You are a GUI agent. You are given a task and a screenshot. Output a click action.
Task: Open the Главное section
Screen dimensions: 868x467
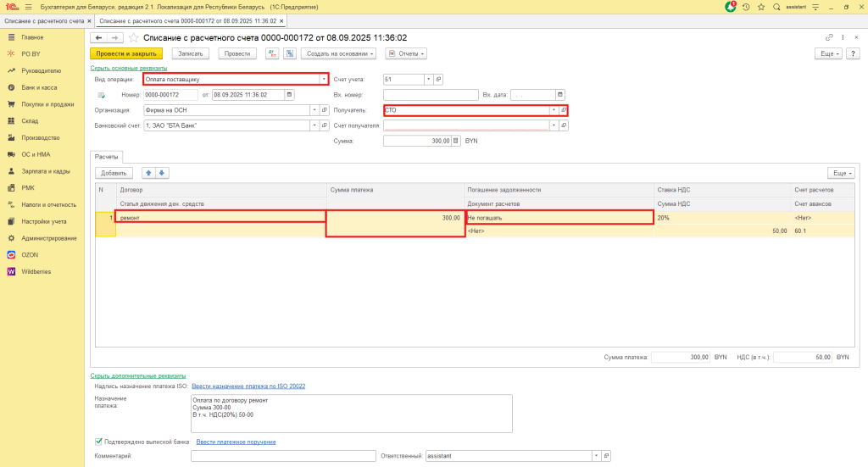pos(32,37)
